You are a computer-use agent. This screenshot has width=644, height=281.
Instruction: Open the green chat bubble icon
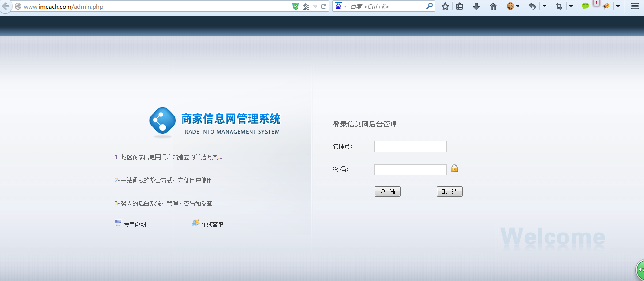(586, 6)
